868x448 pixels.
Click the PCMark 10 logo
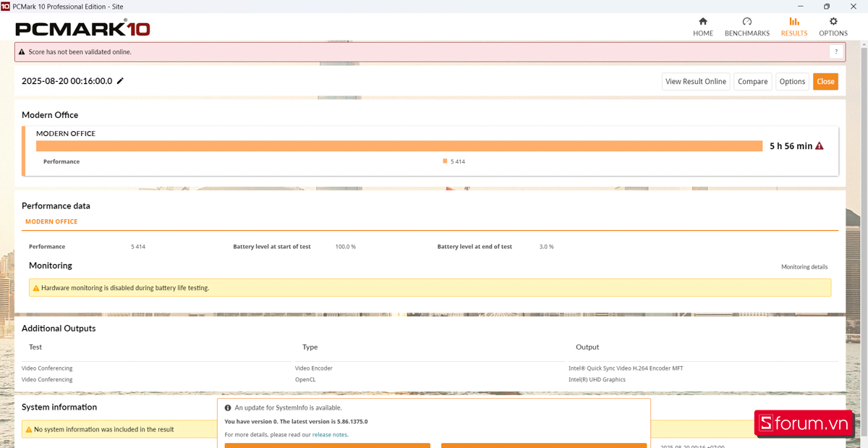[82, 29]
